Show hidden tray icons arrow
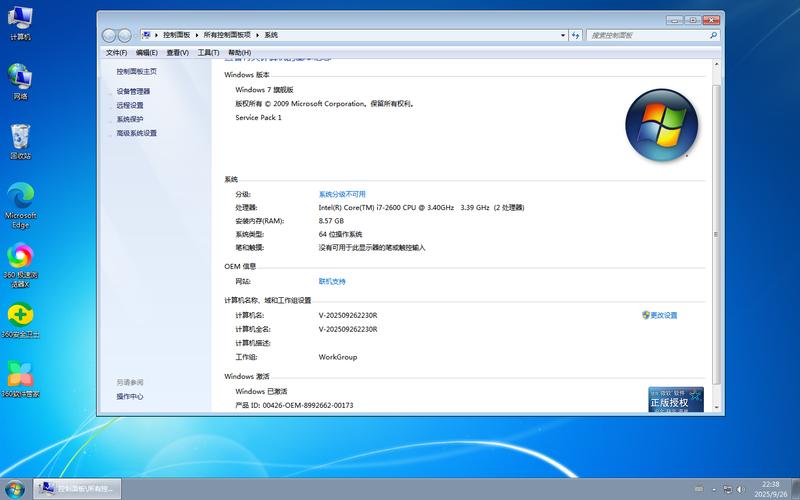This screenshot has width=800, height=500. pos(714,490)
